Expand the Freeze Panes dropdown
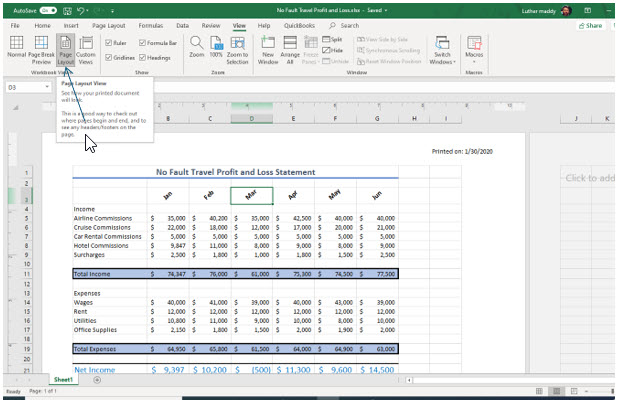Viewport: 618px width, 402px height. tap(311, 50)
